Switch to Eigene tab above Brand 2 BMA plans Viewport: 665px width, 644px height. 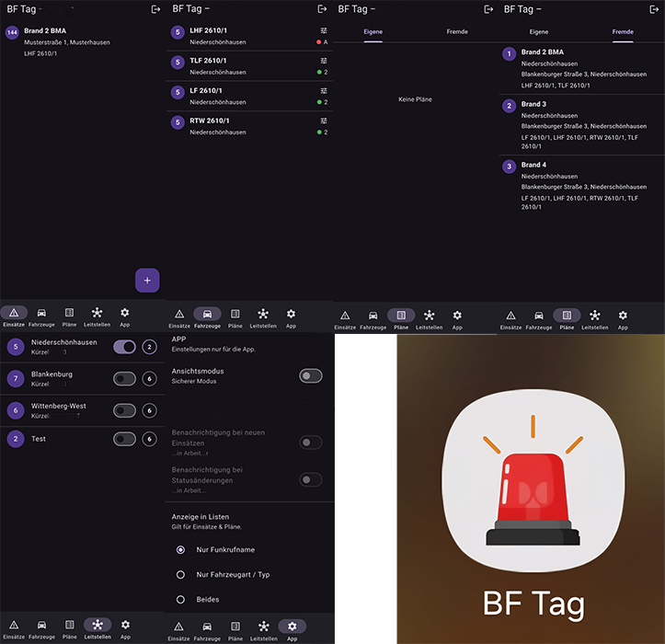pyautogui.click(x=539, y=32)
